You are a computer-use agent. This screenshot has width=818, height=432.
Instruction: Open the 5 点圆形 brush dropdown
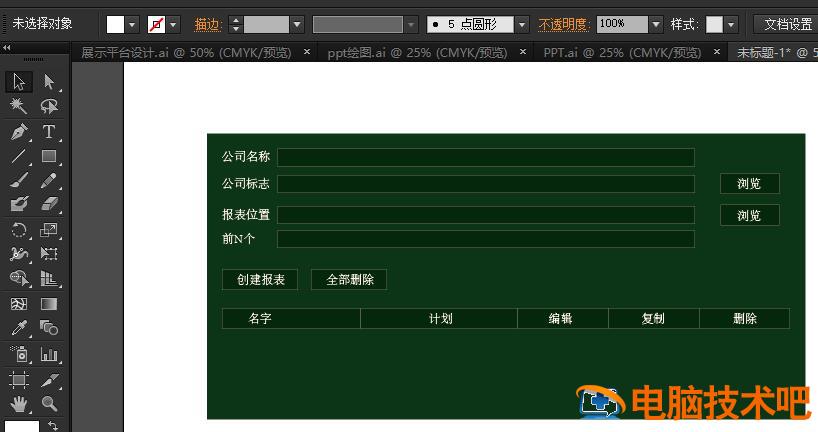[521, 24]
